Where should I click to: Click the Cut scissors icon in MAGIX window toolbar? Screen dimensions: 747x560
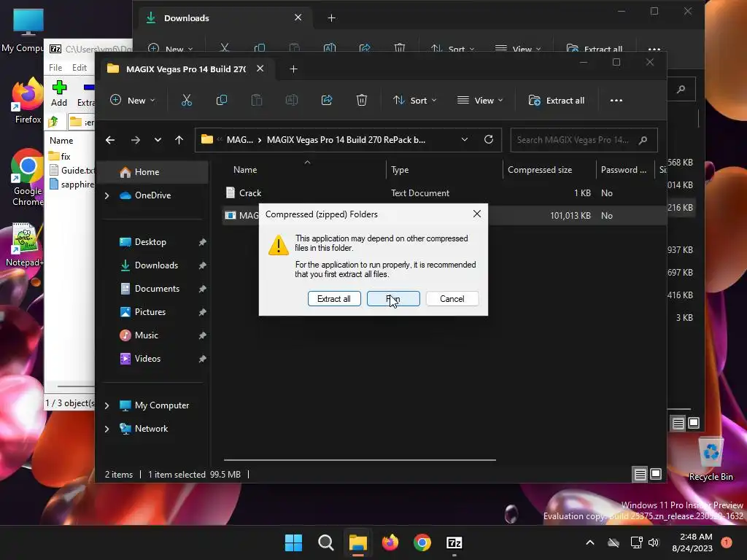pyautogui.click(x=186, y=100)
